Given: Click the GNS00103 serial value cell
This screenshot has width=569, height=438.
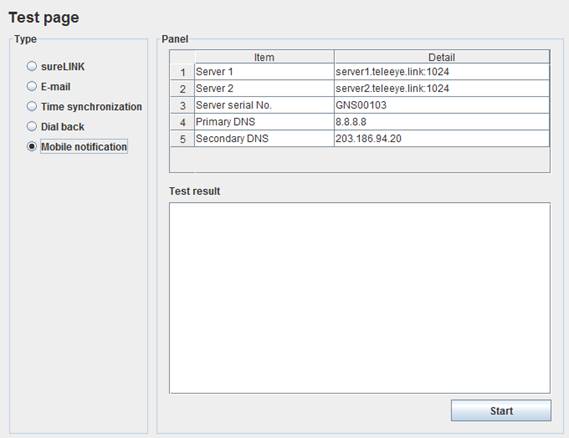Looking at the screenshot, I should tap(442, 105).
